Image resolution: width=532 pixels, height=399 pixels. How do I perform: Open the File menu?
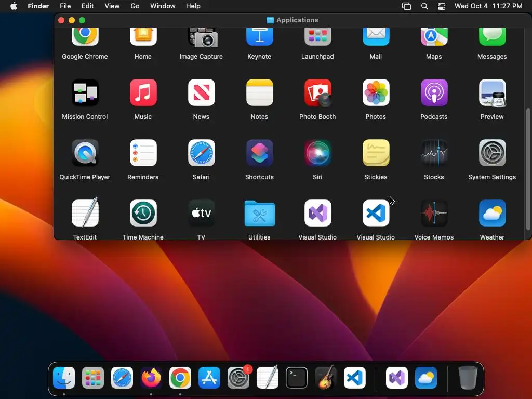point(65,6)
